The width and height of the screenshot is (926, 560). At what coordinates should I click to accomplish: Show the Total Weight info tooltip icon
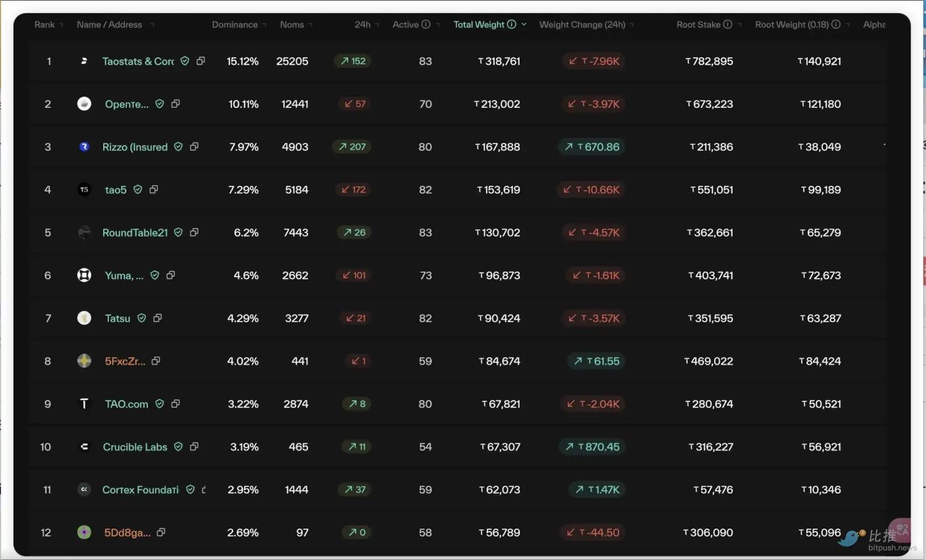(x=512, y=25)
